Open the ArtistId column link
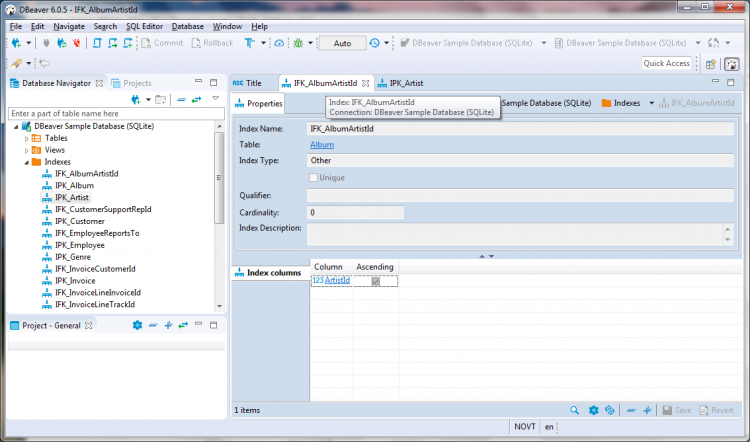This screenshot has height=442, width=750. (x=337, y=280)
